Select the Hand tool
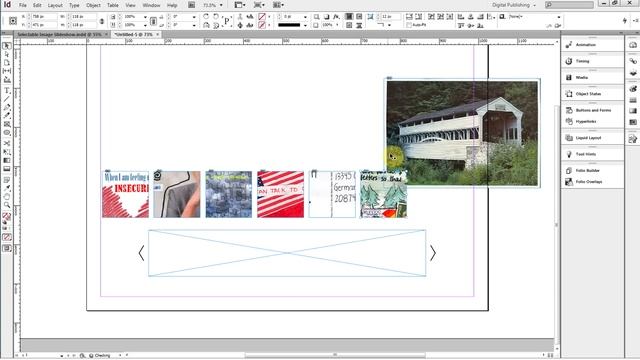Viewport: 640px width, 360px height. click(x=7, y=197)
